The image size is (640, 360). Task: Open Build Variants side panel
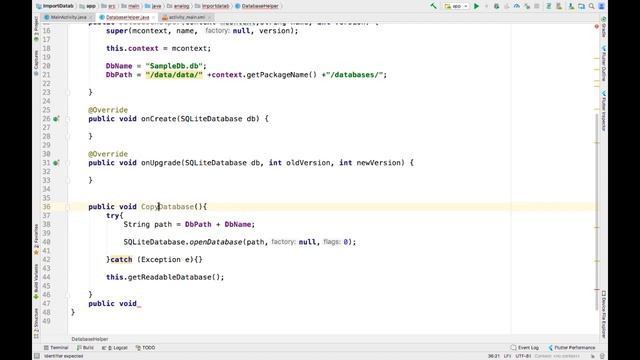point(36,282)
